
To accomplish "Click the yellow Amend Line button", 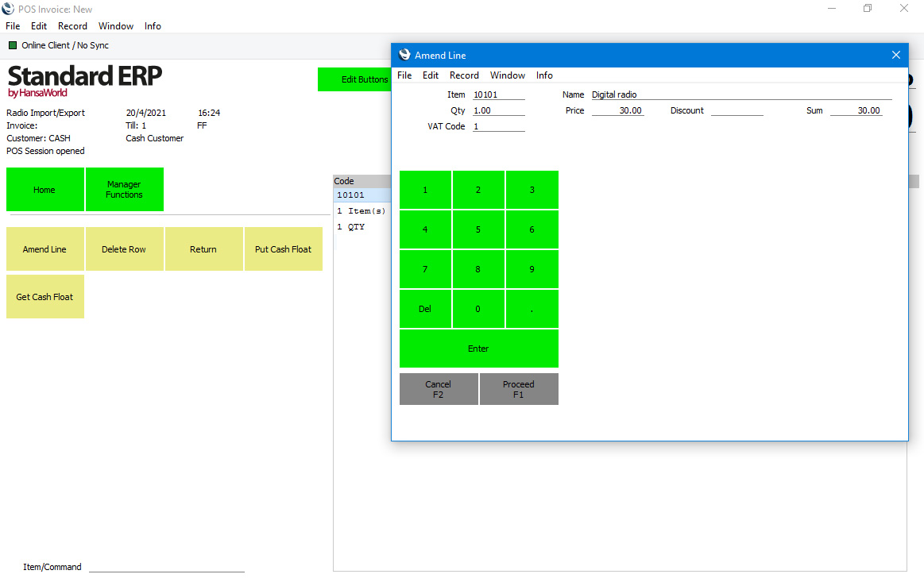I will coord(44,249).
